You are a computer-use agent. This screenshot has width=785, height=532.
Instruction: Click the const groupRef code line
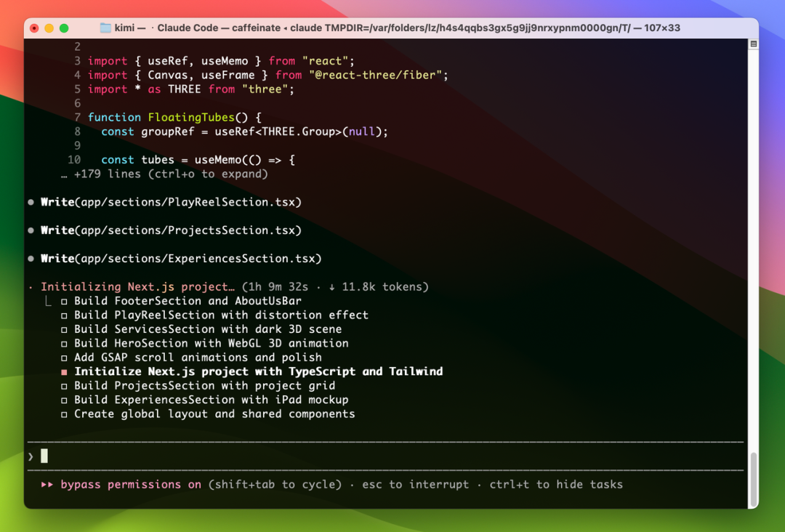(244, 132)
